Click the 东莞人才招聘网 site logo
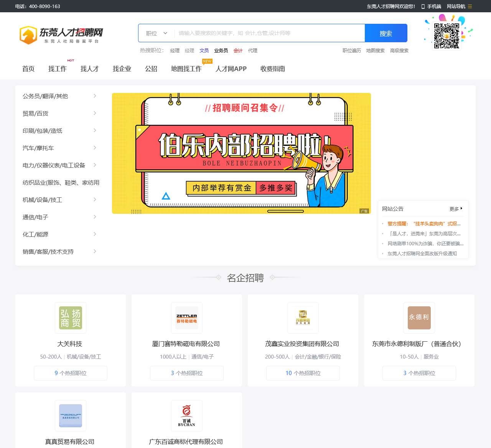 click(x=61, y=35)
